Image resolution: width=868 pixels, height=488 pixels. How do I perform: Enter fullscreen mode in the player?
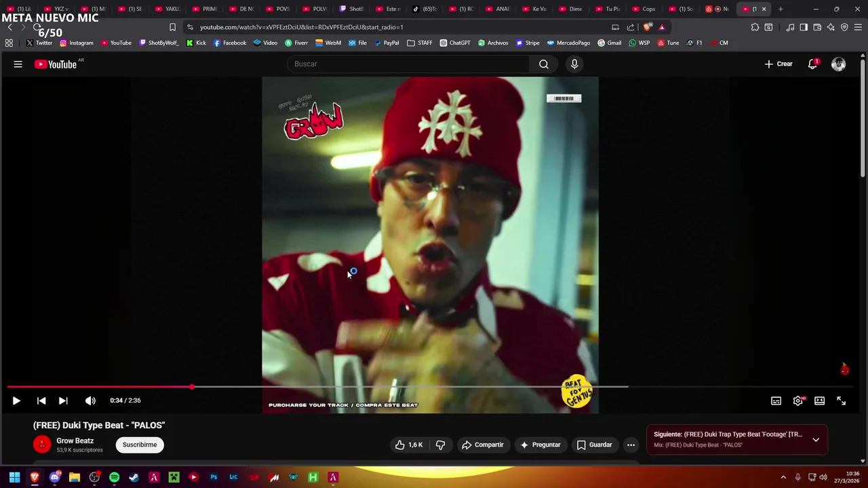pyautogui.click(x=842, y=401)
